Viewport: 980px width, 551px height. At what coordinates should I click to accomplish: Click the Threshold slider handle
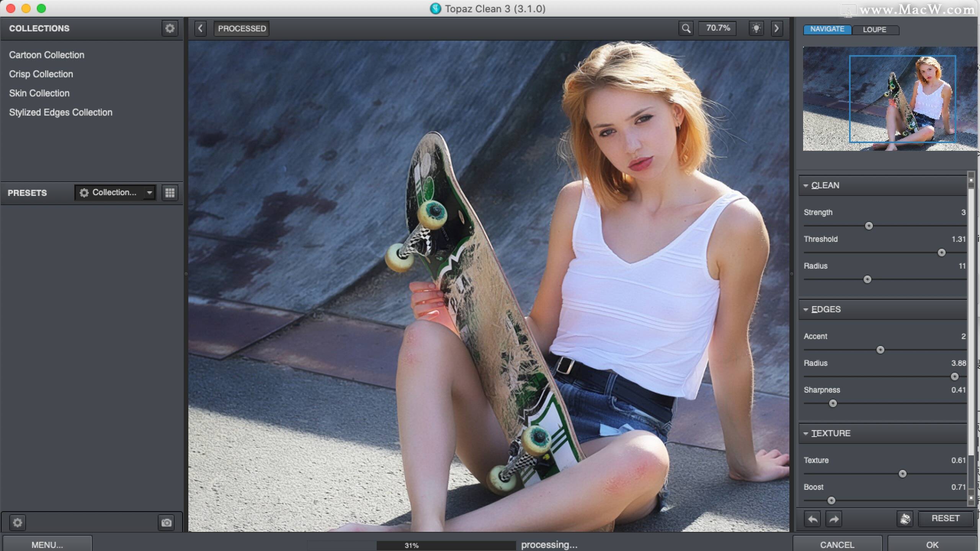[x=942, y=253]
